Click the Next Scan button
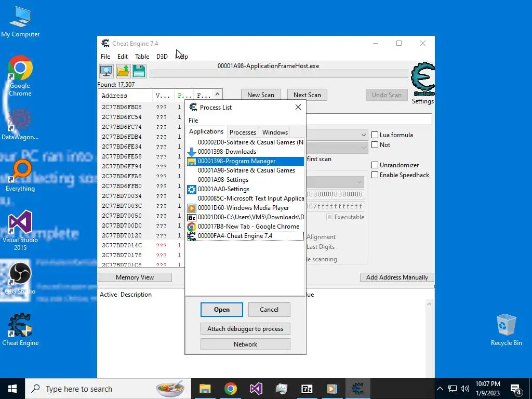This screenshot has width=532, height=399. click(x=307, y=95)
